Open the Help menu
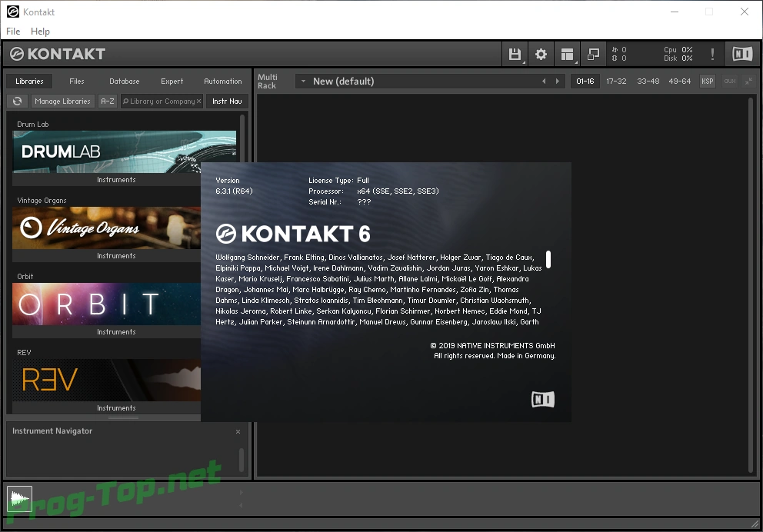This screenshot has height=532, width=763. point(41,31)
